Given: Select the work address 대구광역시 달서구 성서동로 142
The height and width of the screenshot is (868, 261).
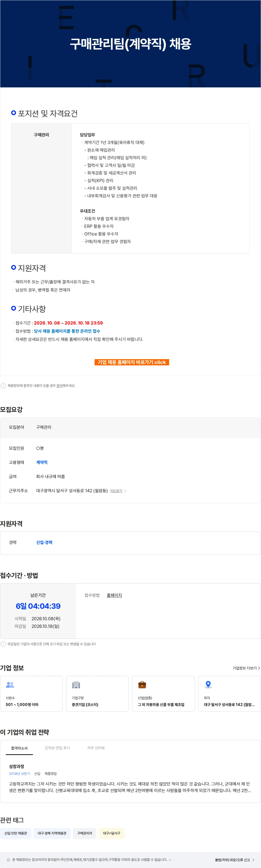Looking at the screenshot, I should coord(72,491).
